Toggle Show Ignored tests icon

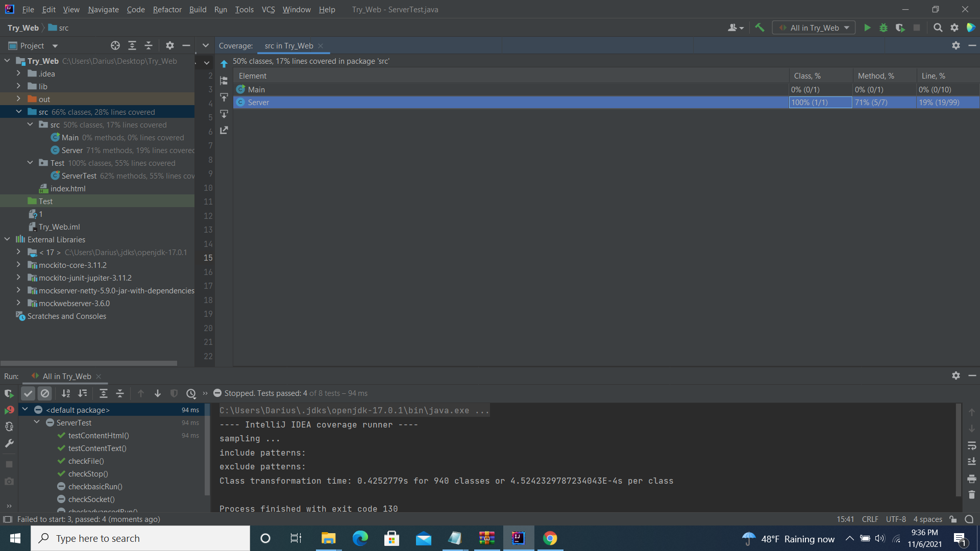45,393
